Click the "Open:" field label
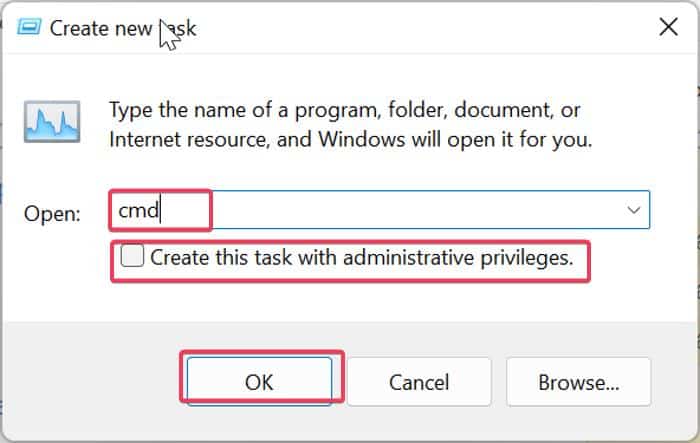The image size is (700, 443). tap(53, 213)
